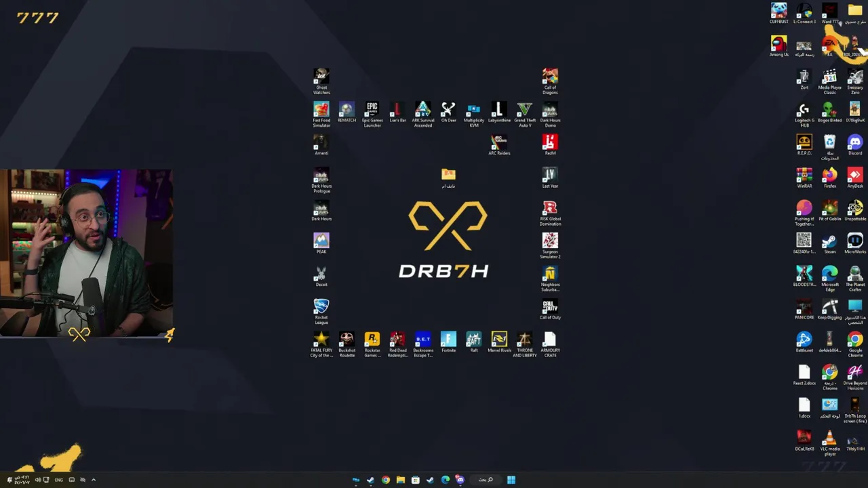This screenshot has width=868, height=488.
Task: Launch Among Us from the desktop
Action: pyautogui.click(x=778, y=46)
